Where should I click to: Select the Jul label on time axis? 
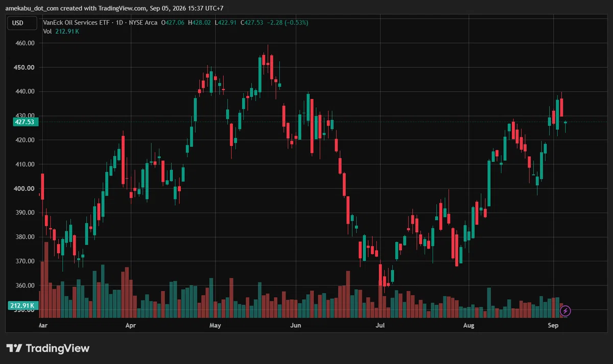point(380,325)
